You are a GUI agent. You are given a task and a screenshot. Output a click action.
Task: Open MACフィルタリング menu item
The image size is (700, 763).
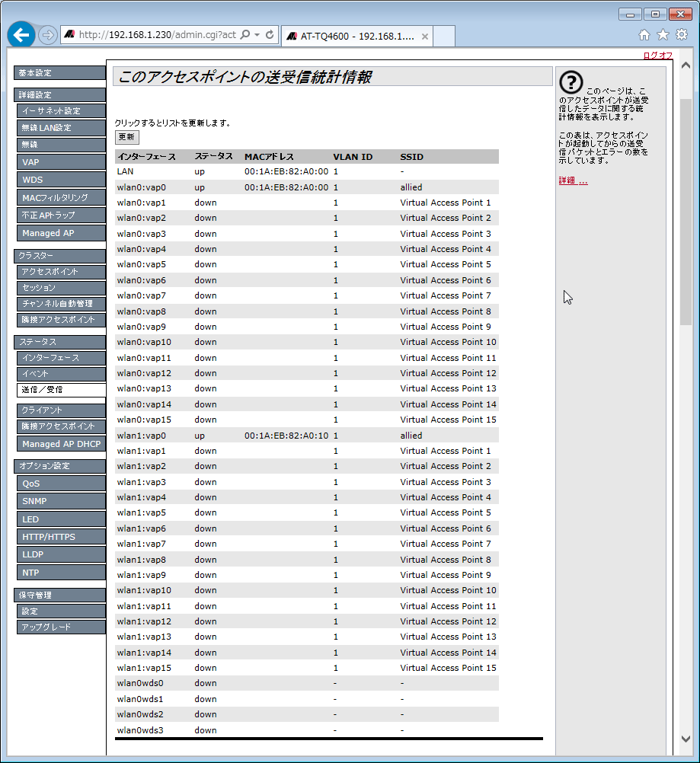[61, 197]
